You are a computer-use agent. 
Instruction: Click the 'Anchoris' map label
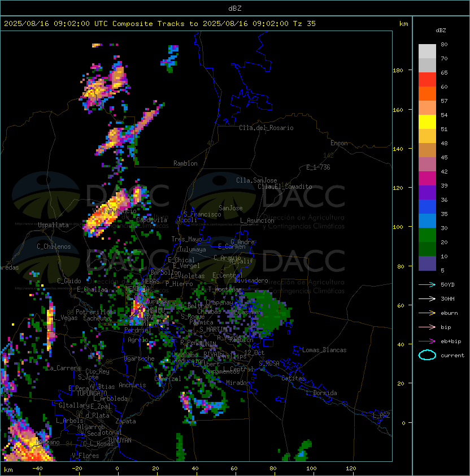[x=132, y=385]
